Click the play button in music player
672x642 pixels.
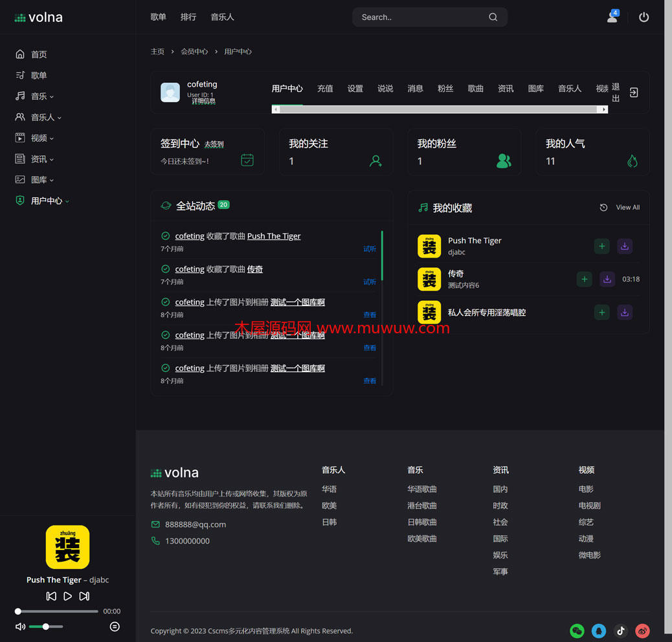(67, 596)
